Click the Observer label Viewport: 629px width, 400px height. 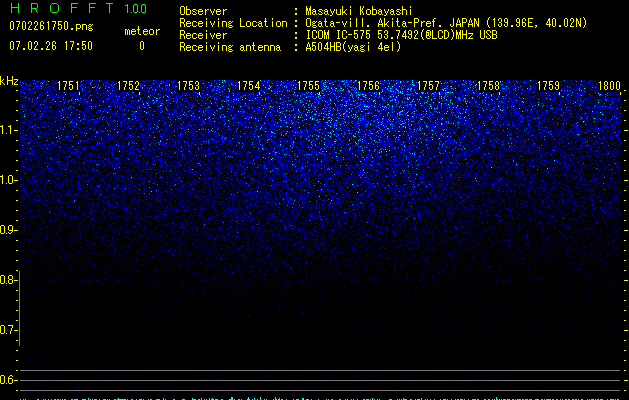pos(203,11)
